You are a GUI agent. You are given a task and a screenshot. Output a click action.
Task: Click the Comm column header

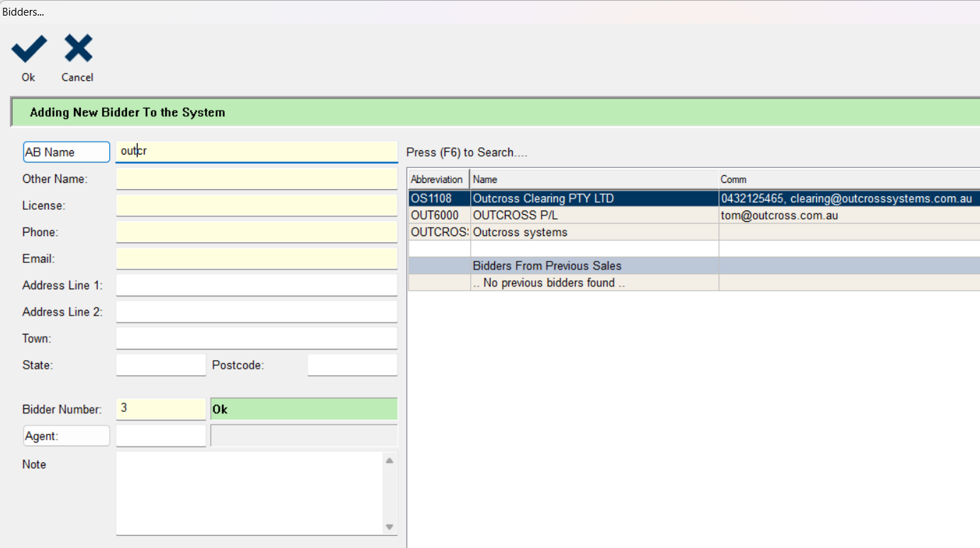pos(847,179)
